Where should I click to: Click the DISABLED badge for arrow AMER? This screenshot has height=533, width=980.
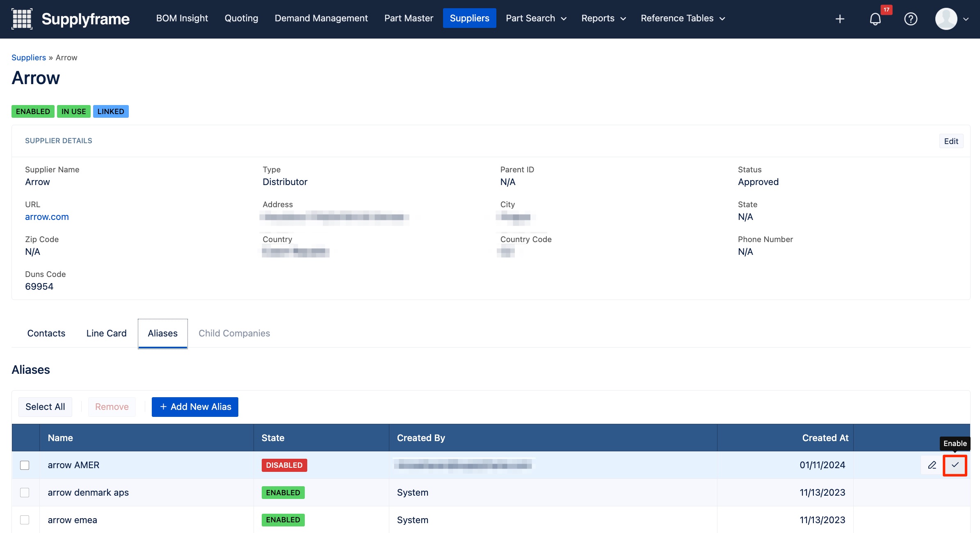pos(284,465)
